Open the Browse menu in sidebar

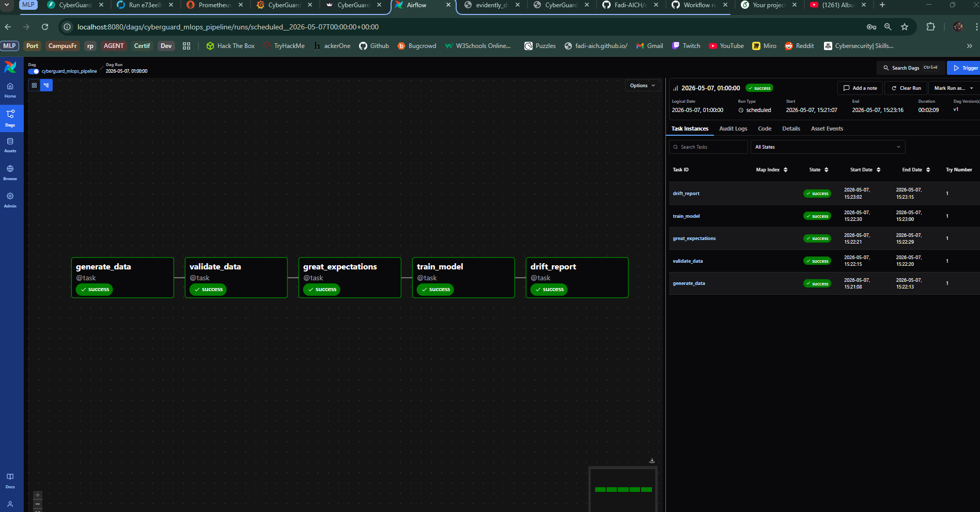tap(10, 173)
